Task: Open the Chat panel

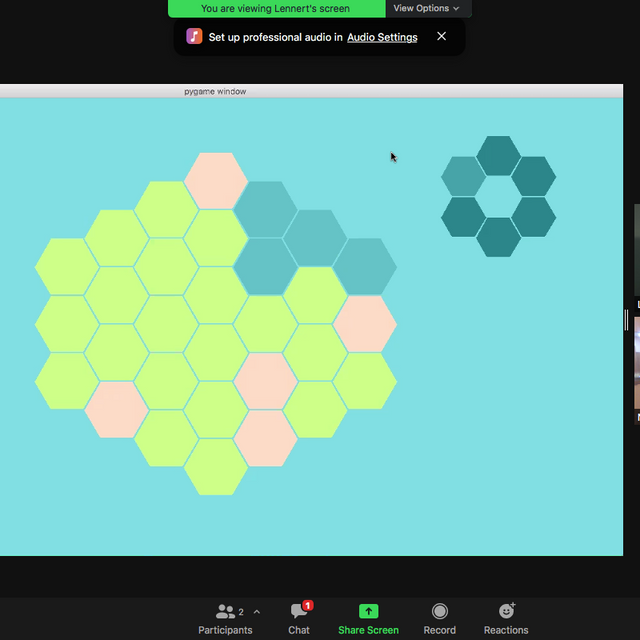Action: [299, 619]
